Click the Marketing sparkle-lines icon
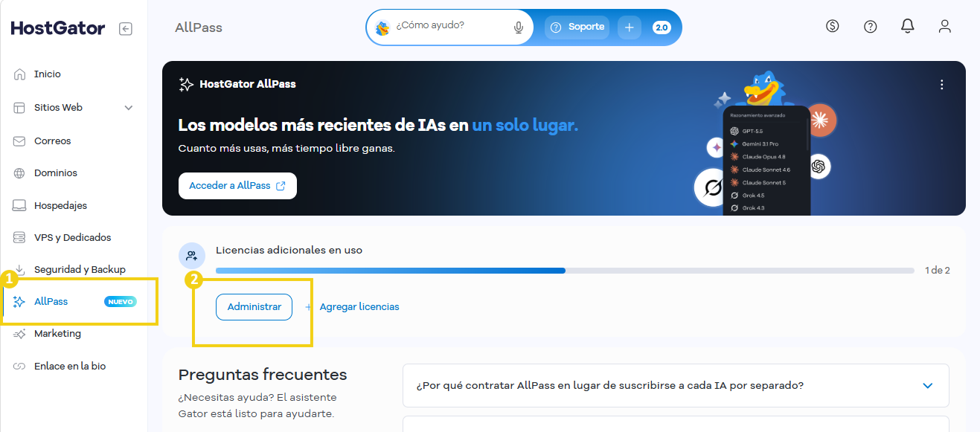Viewport: 980px width, 432px height. (x=20, y=334)
